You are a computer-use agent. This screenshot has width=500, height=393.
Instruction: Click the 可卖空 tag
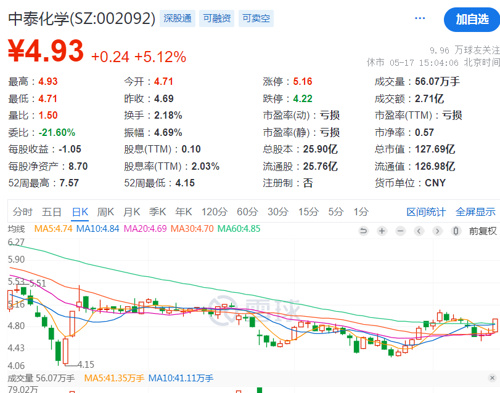[x=256, y=18]
